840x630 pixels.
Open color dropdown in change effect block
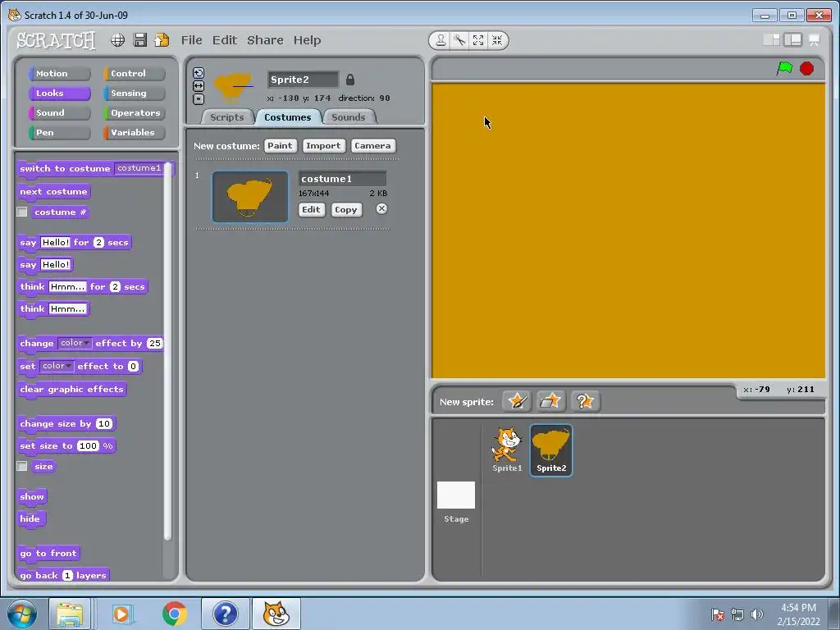[75, 343]
